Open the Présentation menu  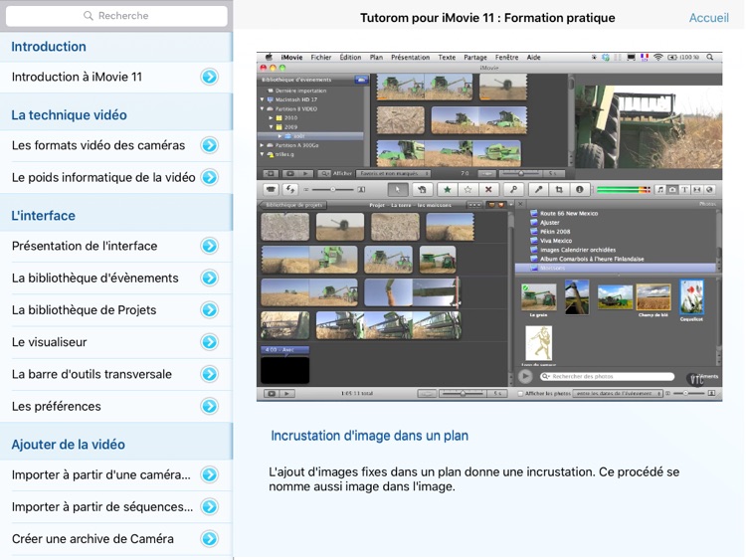(410, 57)
